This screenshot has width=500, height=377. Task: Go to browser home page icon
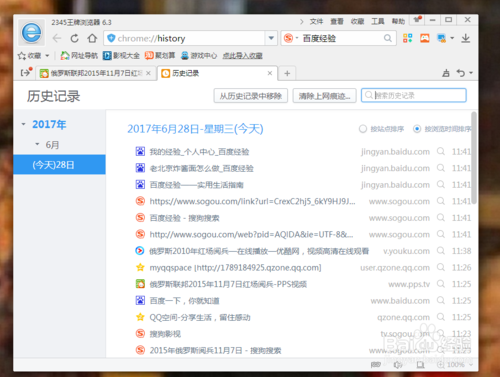click(92, 38)
